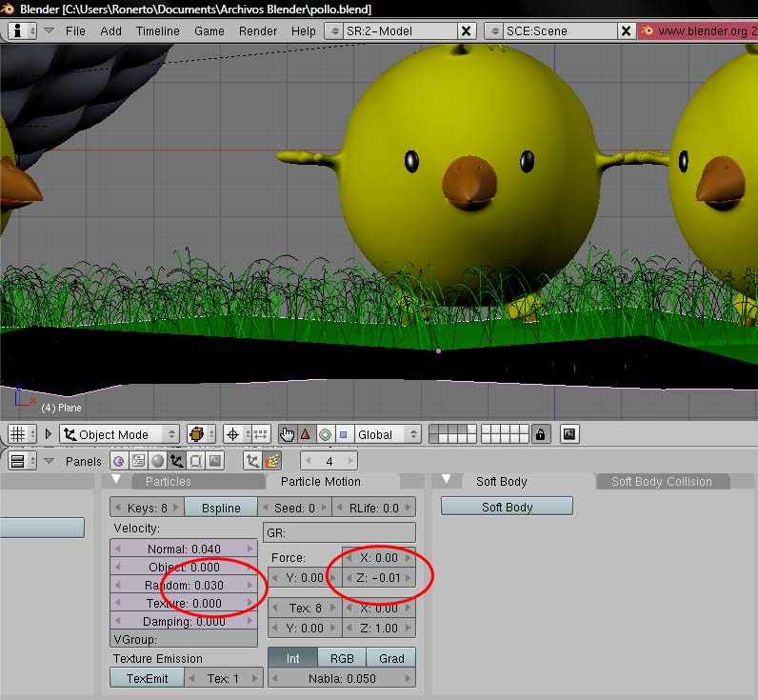Click the GR: group name input field
The image size is (758, 700).
pyautogui.click(x=339, y=533)
